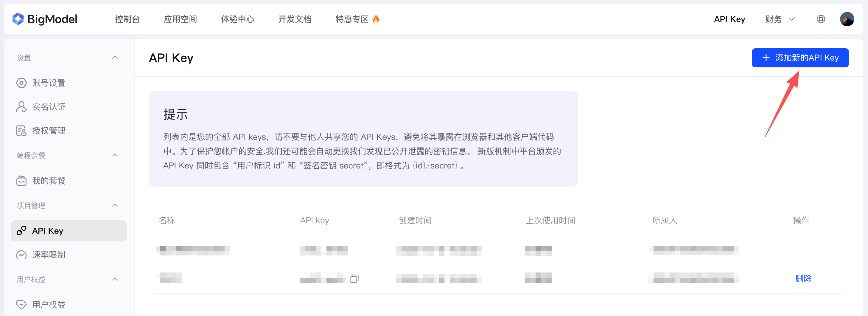
Task: Open 账号设置 from the sidebar
Action: [x=49, y=83]
